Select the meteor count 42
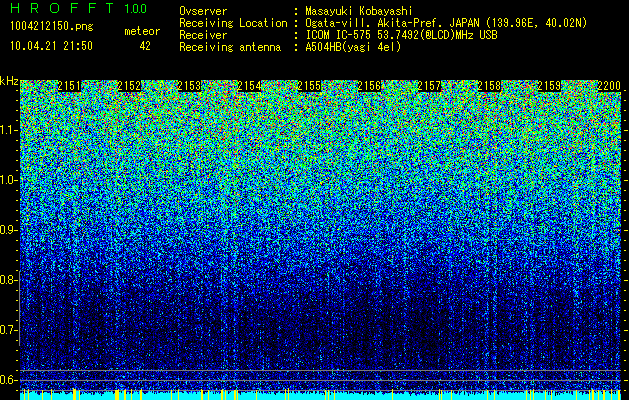The height and width of the screenshot is (400, 629). pyautogui.click(x=145, y=46)
